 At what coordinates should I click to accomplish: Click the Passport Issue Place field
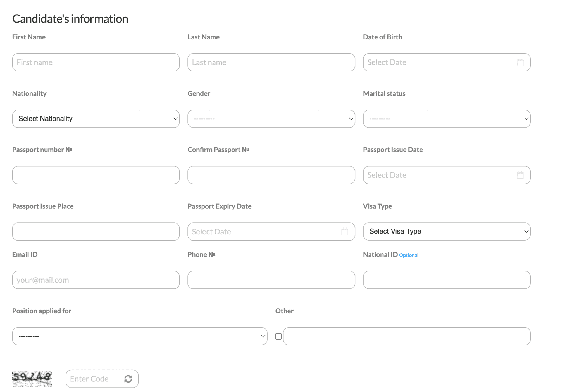click(x=96, y=232)
